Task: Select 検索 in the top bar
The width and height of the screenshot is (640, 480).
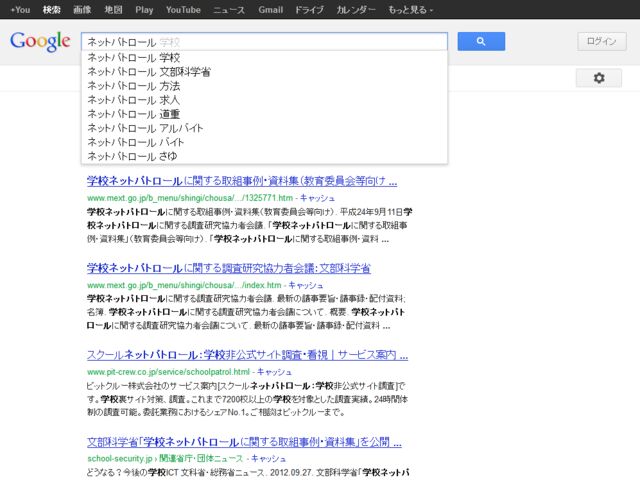Action: tap(51, 10)
